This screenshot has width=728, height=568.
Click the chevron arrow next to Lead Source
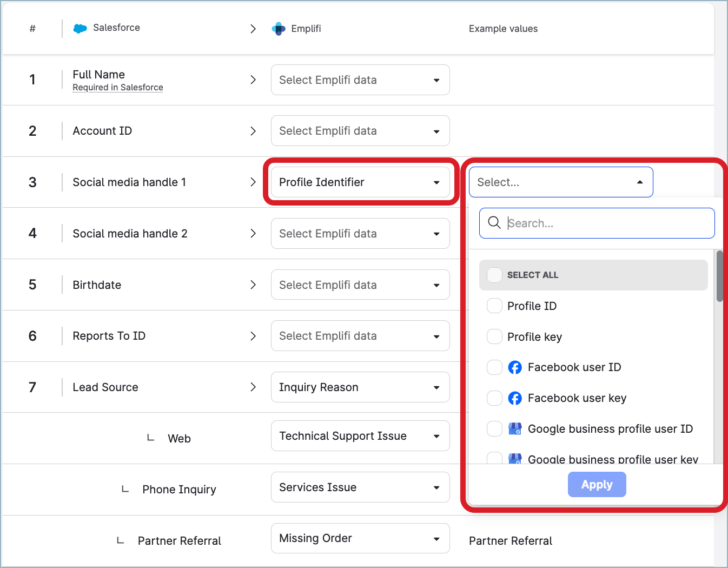coord(253,387)
